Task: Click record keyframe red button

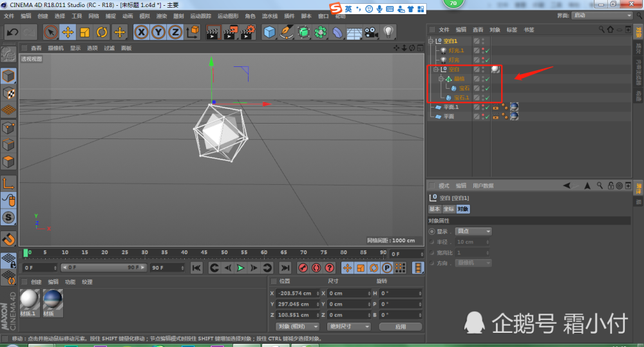Action: (x=303, y=268)
